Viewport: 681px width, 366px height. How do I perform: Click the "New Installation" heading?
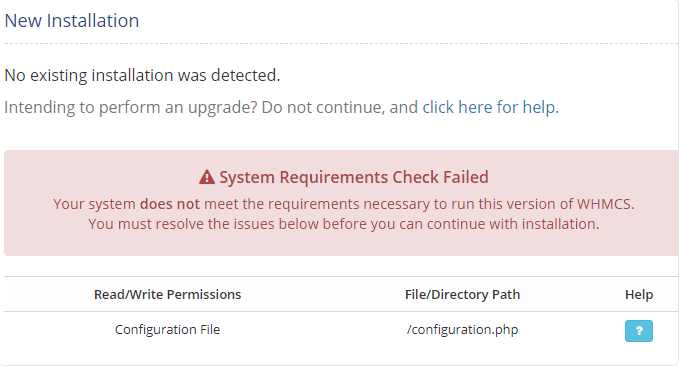coord(72,21)
